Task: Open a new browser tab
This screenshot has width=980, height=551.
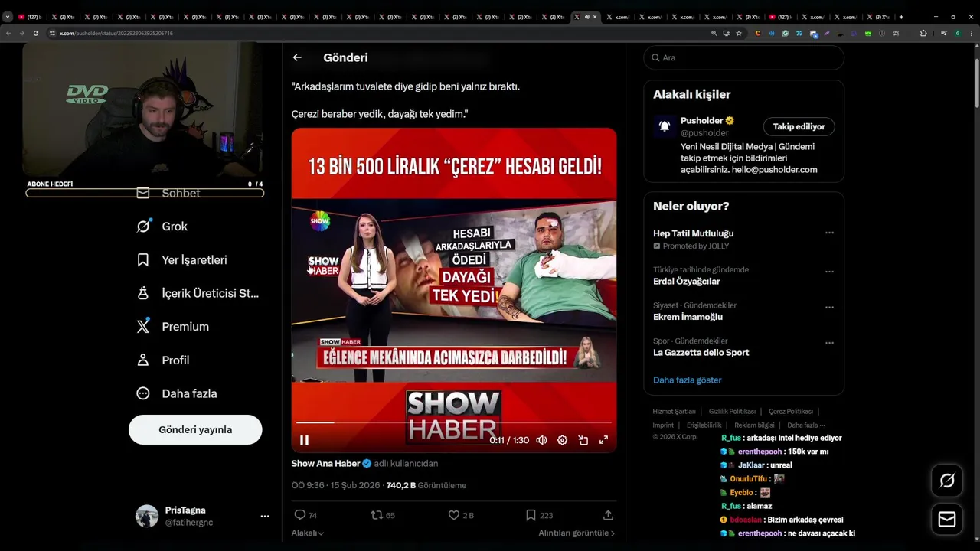Action: click(x=901, y=17)
